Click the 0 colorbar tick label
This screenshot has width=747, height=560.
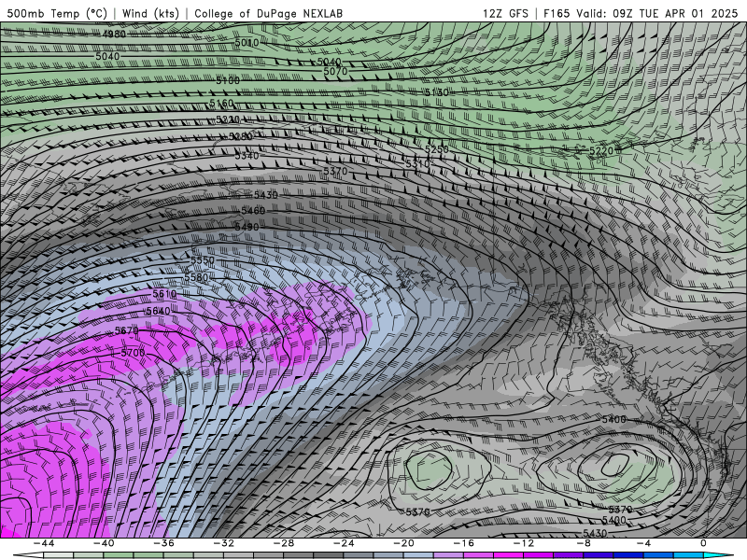click(704, 543)
